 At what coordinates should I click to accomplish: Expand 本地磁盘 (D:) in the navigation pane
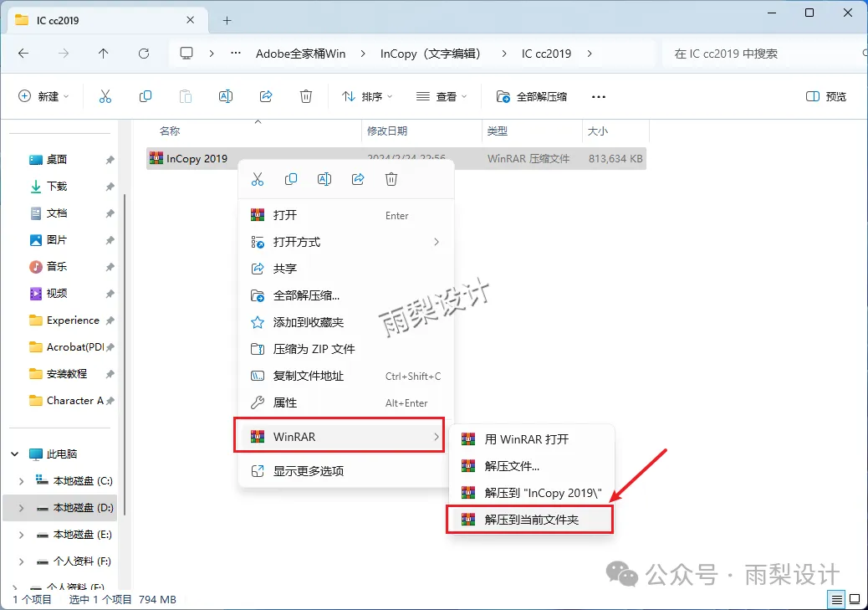(22, 508)
